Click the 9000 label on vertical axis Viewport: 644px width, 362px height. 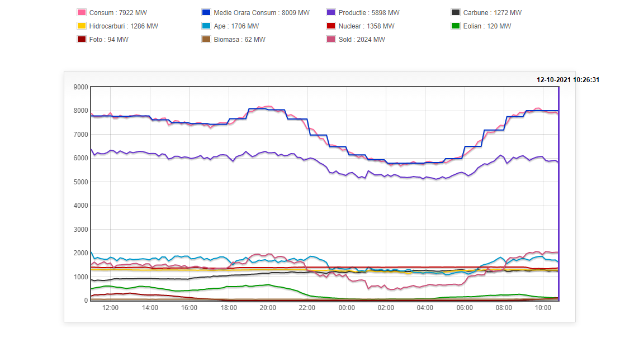coord(80,87)
